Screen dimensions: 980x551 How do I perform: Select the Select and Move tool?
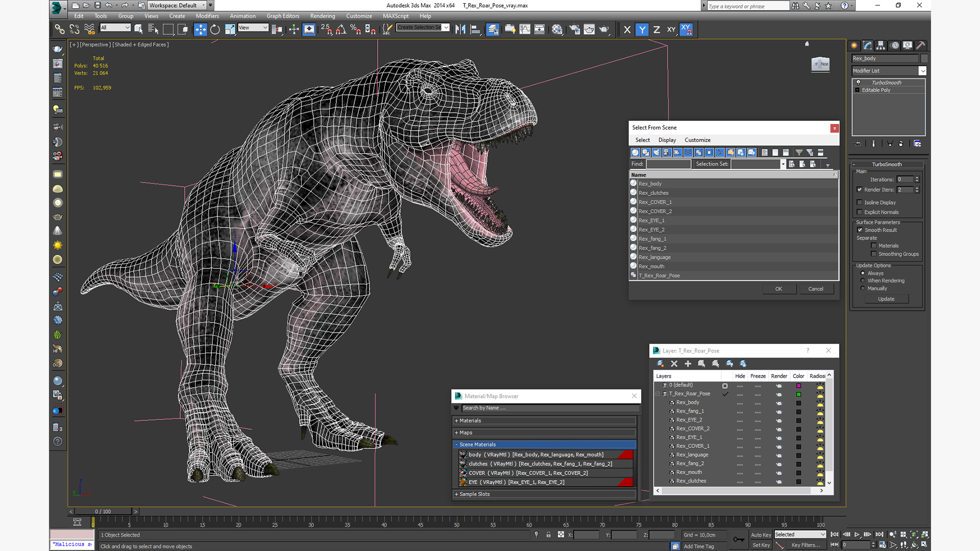pos(201,30)
